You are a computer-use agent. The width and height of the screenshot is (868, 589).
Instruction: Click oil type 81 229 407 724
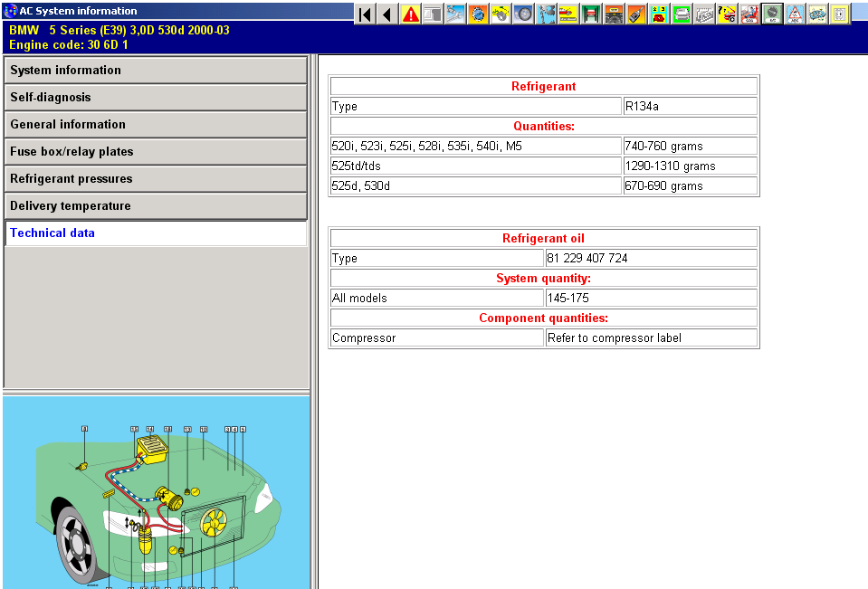[651, 259]
